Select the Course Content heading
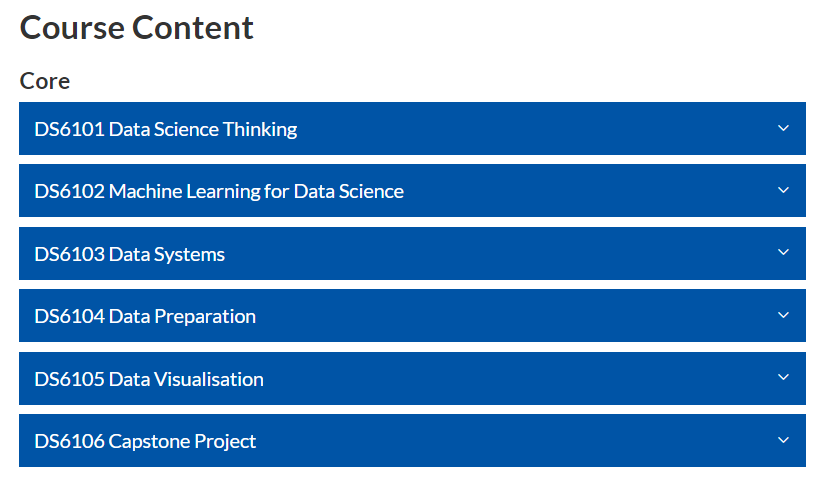The image size is (829, 484). [137, 28]
